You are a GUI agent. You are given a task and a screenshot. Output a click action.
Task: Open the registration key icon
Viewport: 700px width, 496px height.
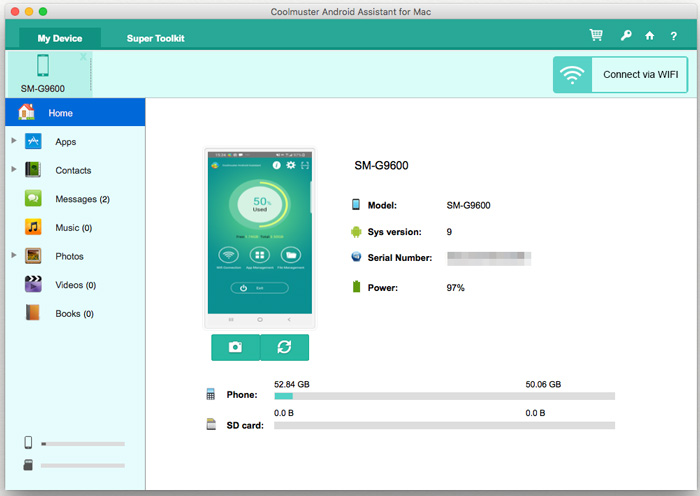pos(624,36)
